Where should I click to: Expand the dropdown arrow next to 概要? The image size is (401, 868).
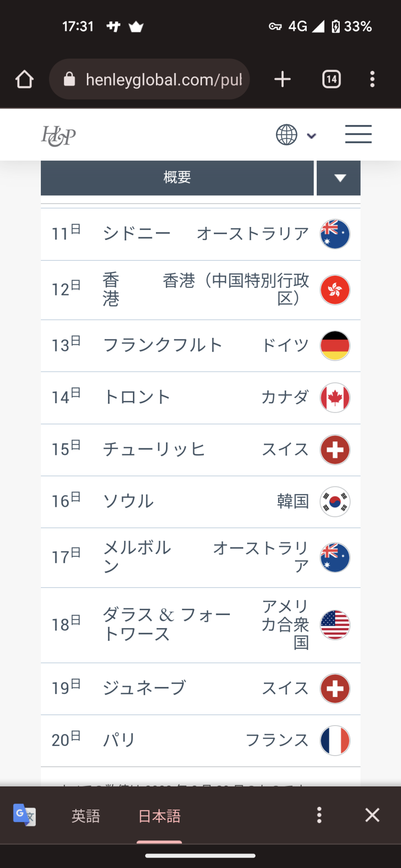[x=339, y=178]
